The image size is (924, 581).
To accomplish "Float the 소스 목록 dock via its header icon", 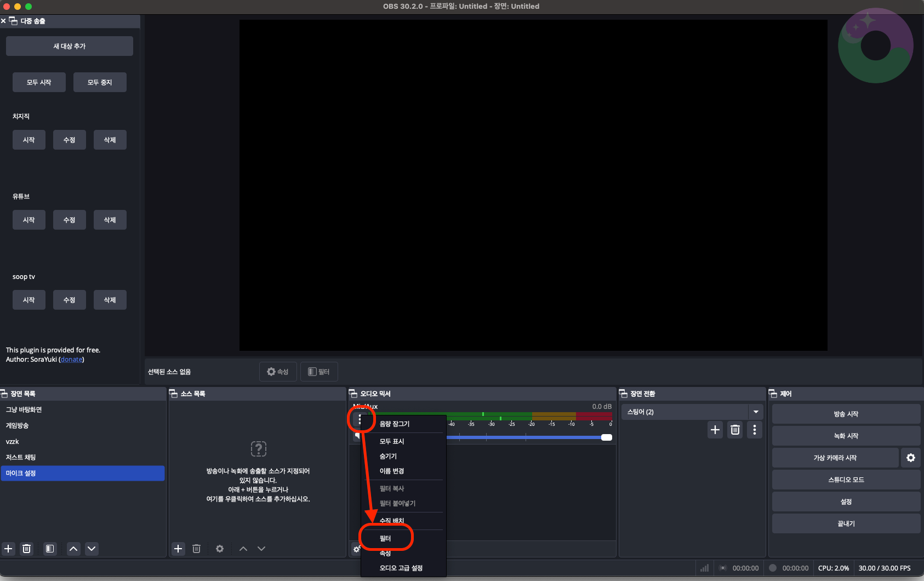I will pos(173,394).
